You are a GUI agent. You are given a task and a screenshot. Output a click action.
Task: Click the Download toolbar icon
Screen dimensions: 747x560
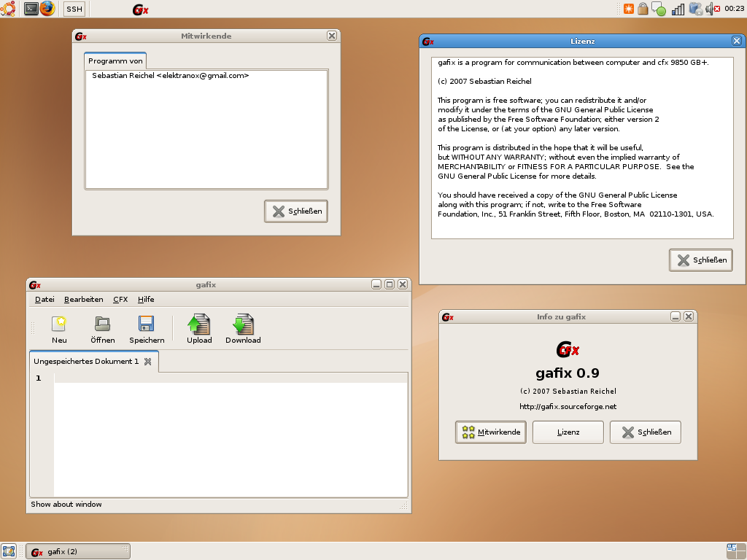coord(243,324)
